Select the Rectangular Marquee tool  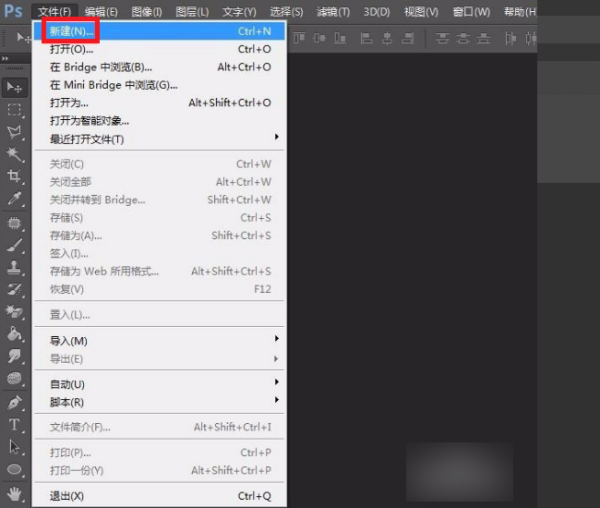(15, 110)
